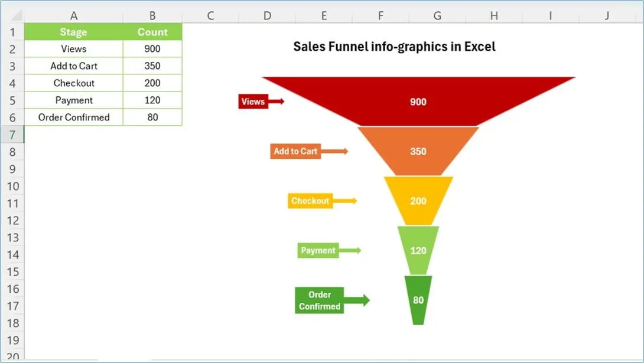Select the red funnel segment showing 900
Screen dimensions: 644x363
[x=418, y=102]
